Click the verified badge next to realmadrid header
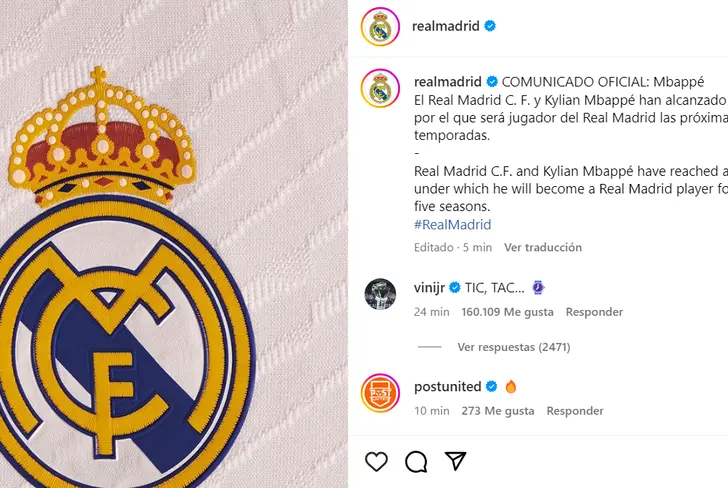The height and width of the screenshot is (488, 728). click(490, 26)
